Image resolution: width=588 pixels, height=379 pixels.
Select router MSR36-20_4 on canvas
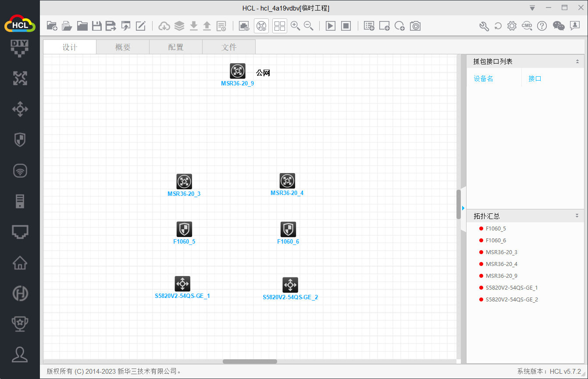coord(287,181)
